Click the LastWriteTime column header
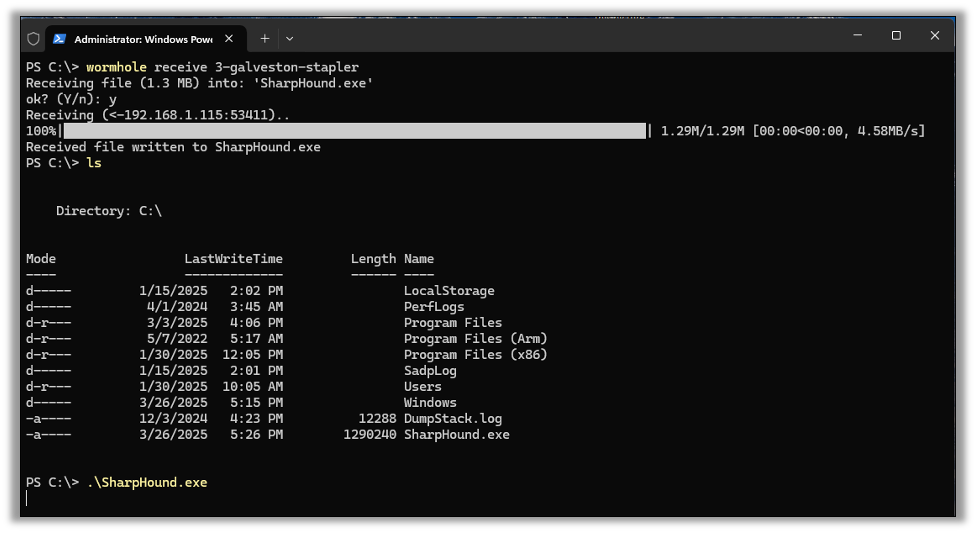Image resolution: width=976 pixels, height=534 pixels. pyautogui.click(x=233, y=258)
